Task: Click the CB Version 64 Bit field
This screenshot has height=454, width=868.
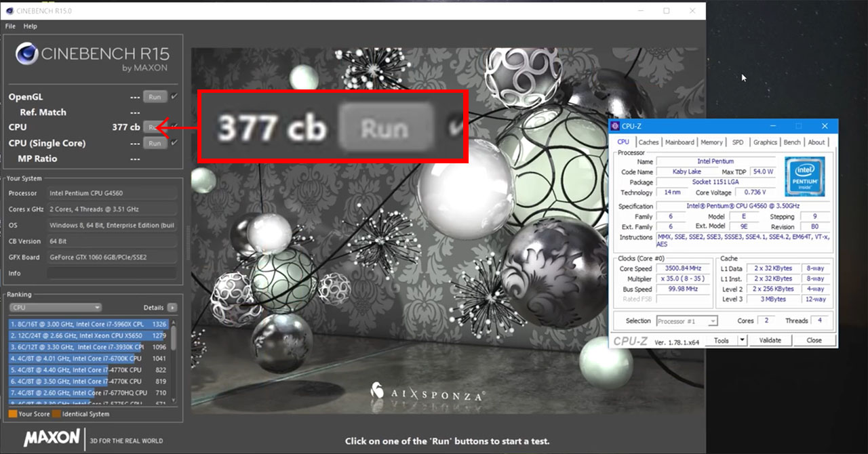Action: coord(111,241)
